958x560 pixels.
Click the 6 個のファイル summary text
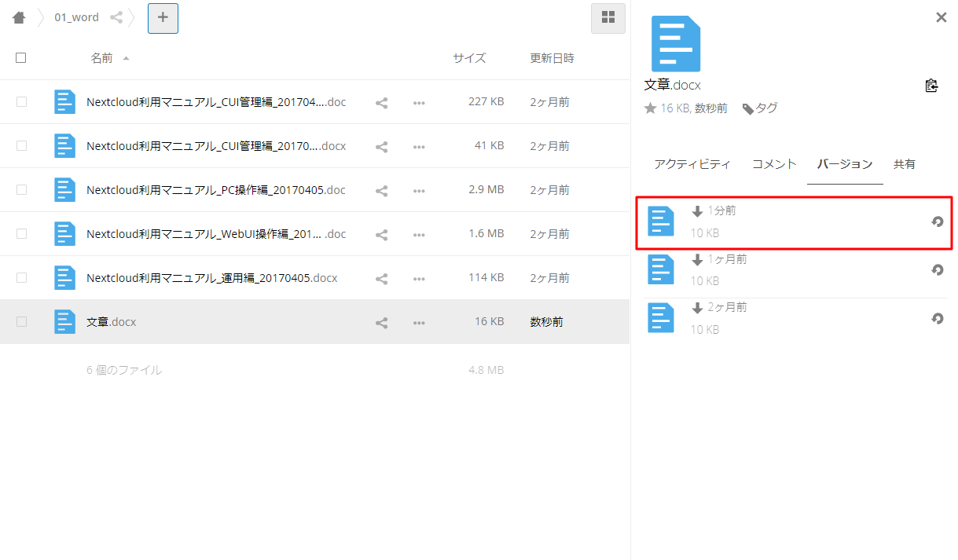[x=124, y=370]
